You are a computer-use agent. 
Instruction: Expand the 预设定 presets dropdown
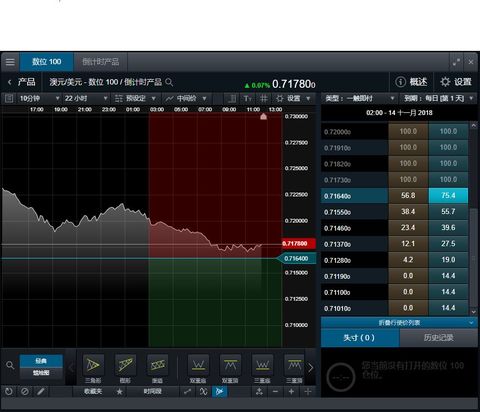click(x=135, y=98)
